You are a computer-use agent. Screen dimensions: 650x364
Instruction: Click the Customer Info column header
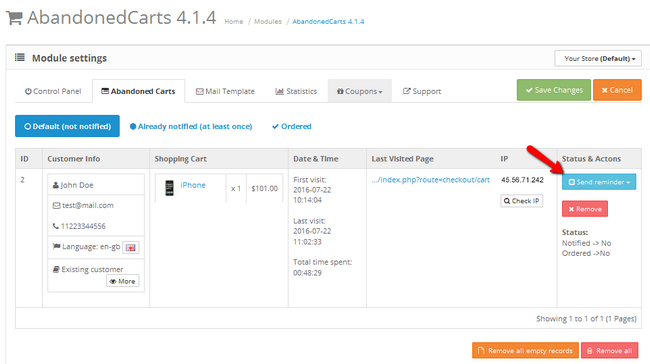point(73,159)
